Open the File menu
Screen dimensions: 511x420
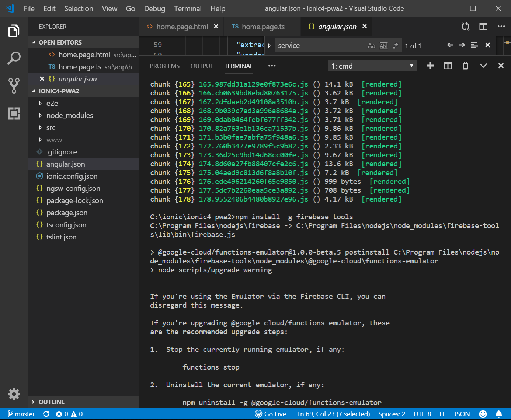point(29,8)
